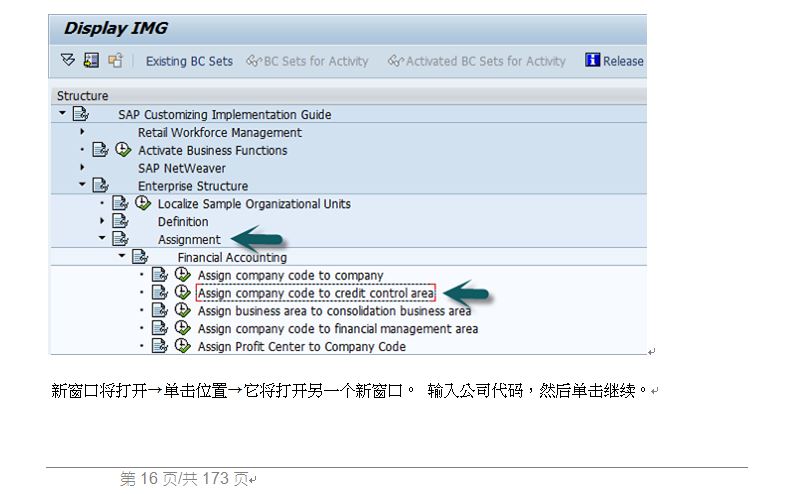
Task: Collapse Financial Accounting node arrow
Action: tap(121, 256)
